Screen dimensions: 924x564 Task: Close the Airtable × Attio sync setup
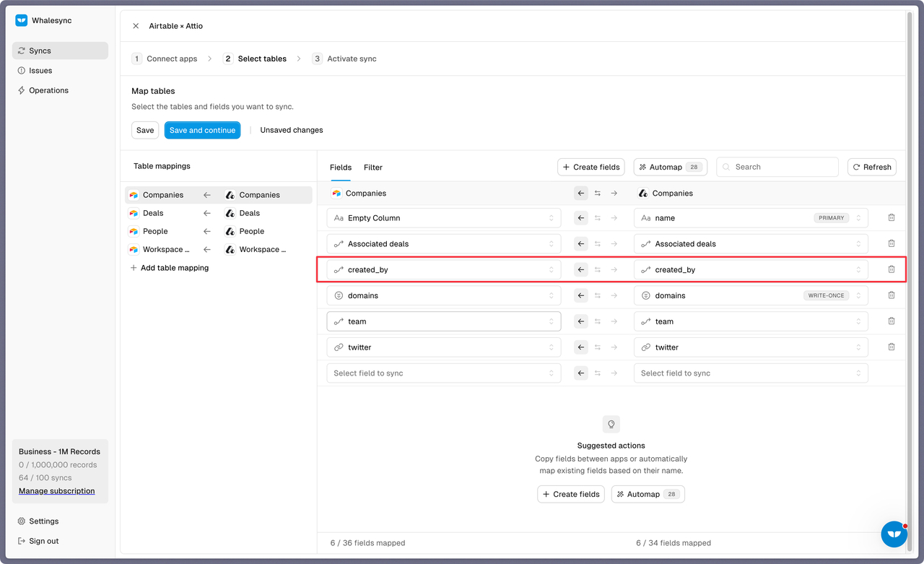coord(136,26)
